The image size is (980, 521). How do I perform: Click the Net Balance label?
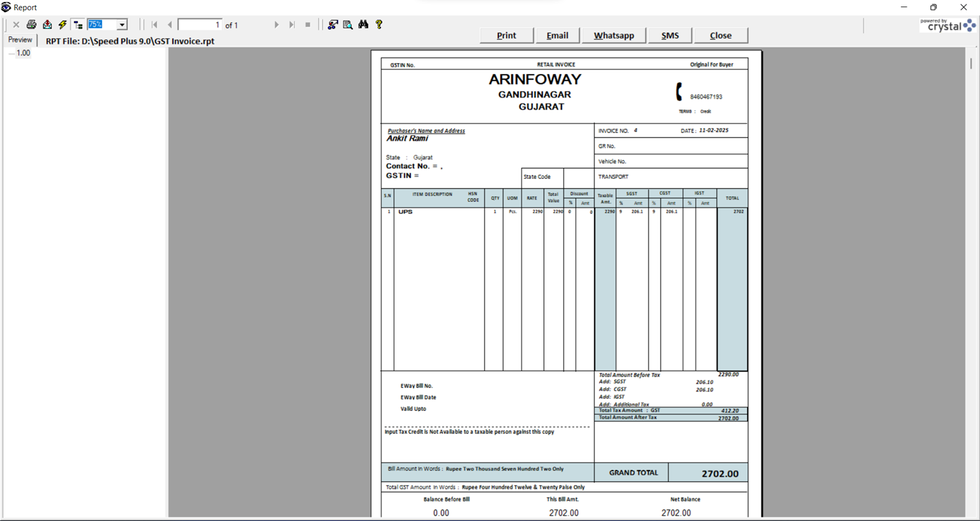(685, 499)
